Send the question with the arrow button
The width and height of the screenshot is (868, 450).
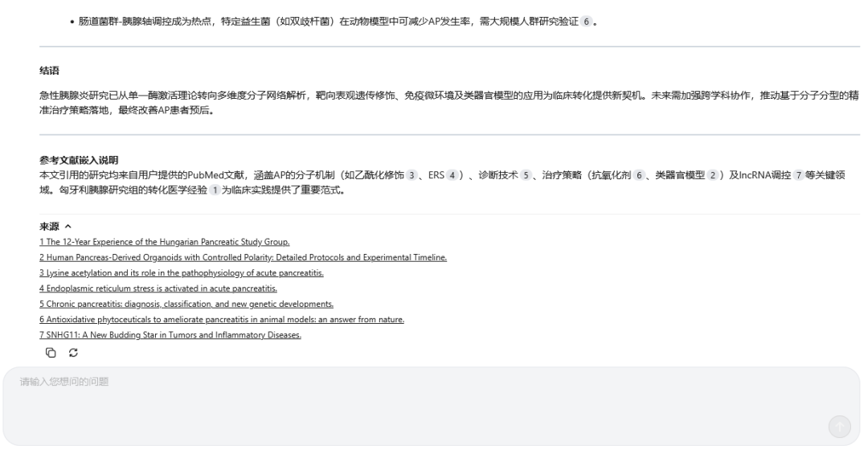839,426
